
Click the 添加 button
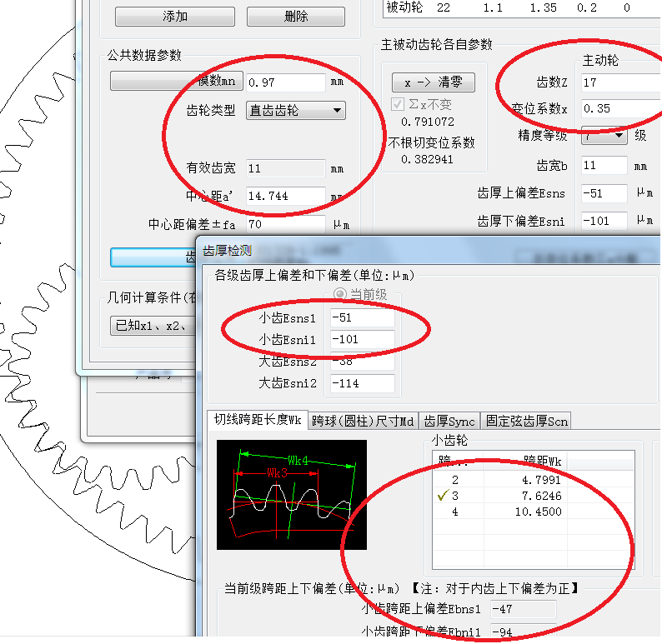[x=175, y=17]
